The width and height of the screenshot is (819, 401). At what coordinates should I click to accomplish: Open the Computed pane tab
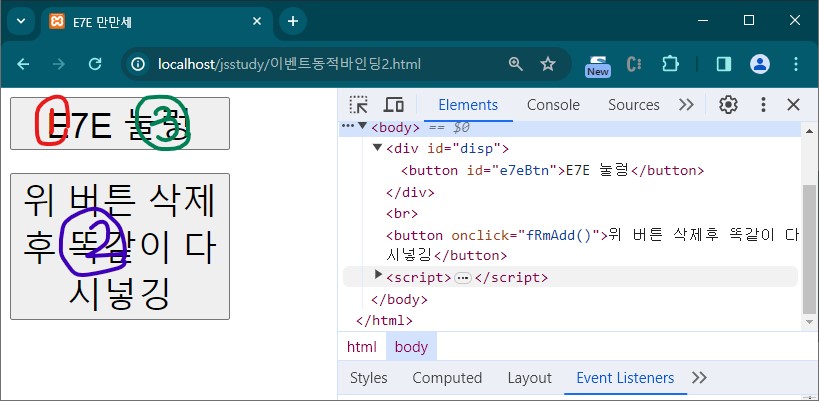coord(447,378)
